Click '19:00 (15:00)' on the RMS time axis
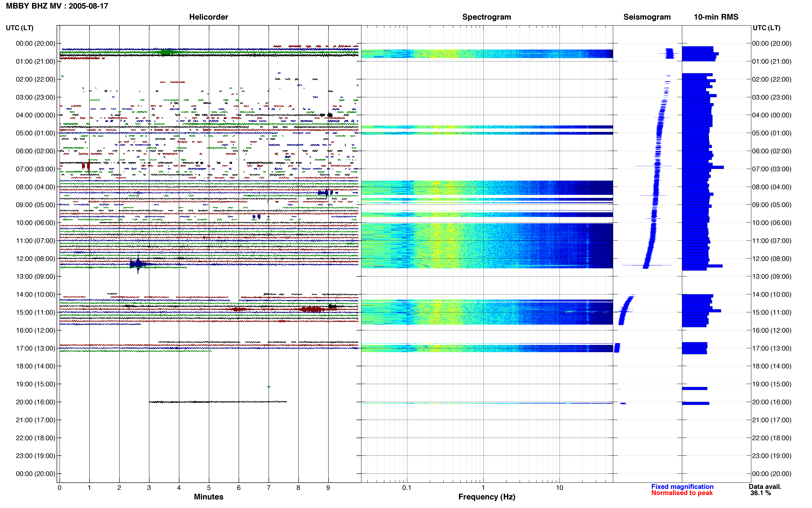812x508 pixels. point(772,384)
